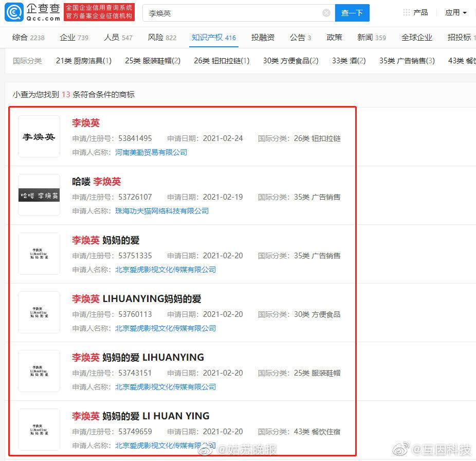
Task: Open the 李焕英 妈妈的爱 trademark, application 53751335
Action: pyautogui.click(x=106, y=240)
